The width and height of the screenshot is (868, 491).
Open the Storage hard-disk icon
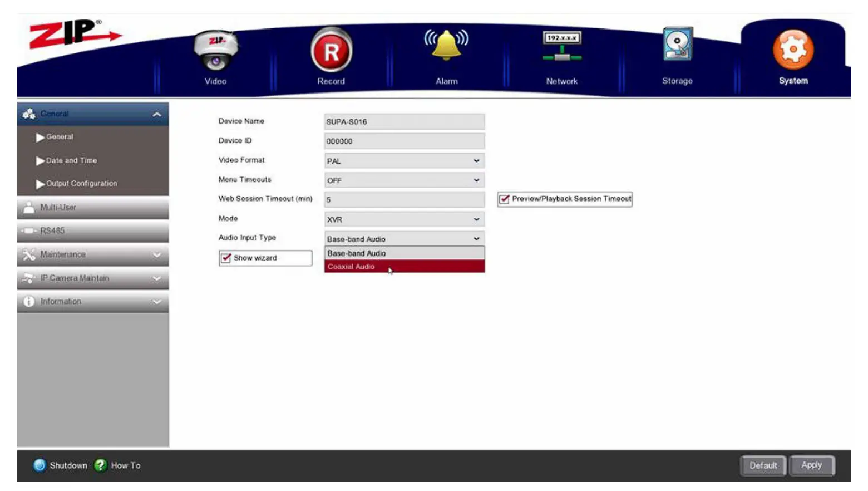pos(678,44)
